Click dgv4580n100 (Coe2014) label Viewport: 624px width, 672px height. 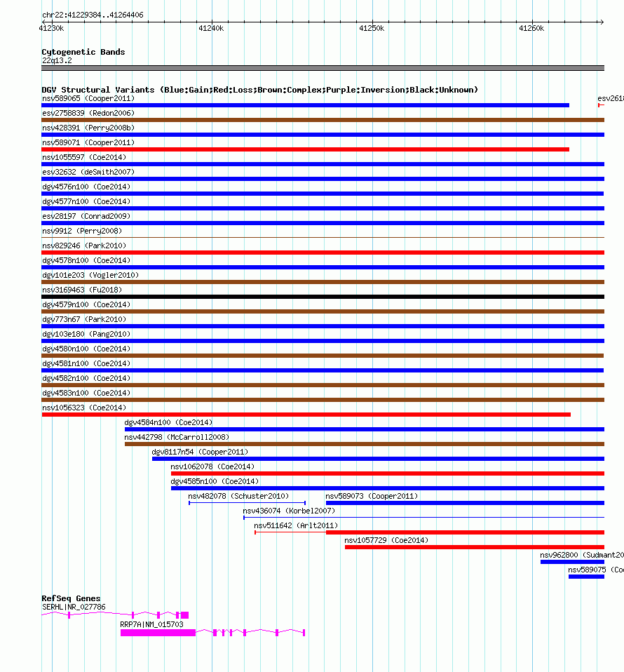[x=86, y=349]
